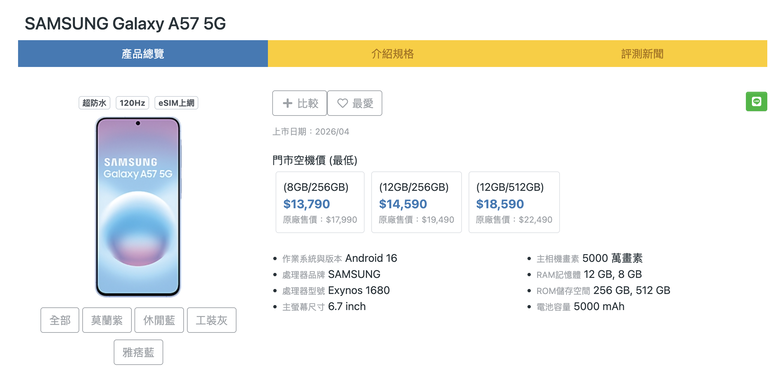780x375 pixels.
Task: Click the 5000 萬畫素 camera entry
Action: 589,258
